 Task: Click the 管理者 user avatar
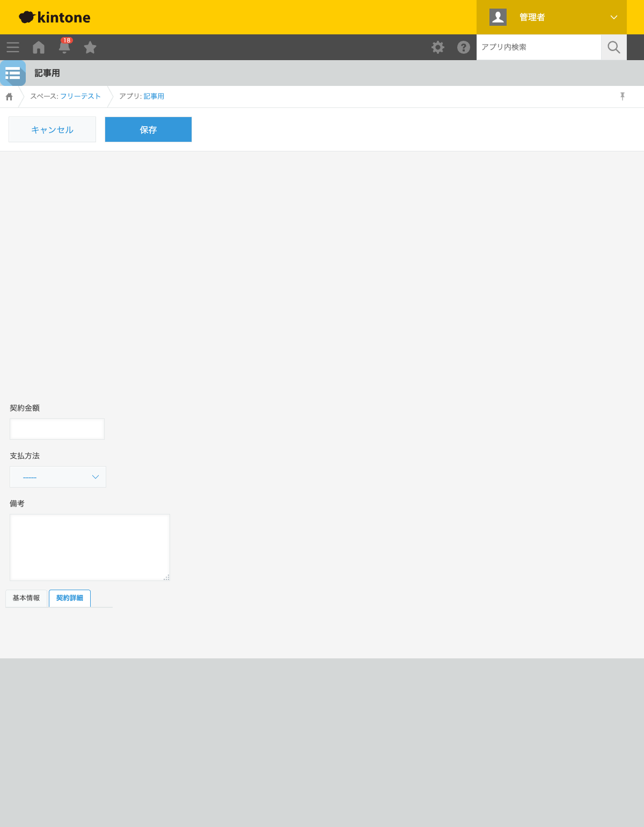(x=498, y=17)
